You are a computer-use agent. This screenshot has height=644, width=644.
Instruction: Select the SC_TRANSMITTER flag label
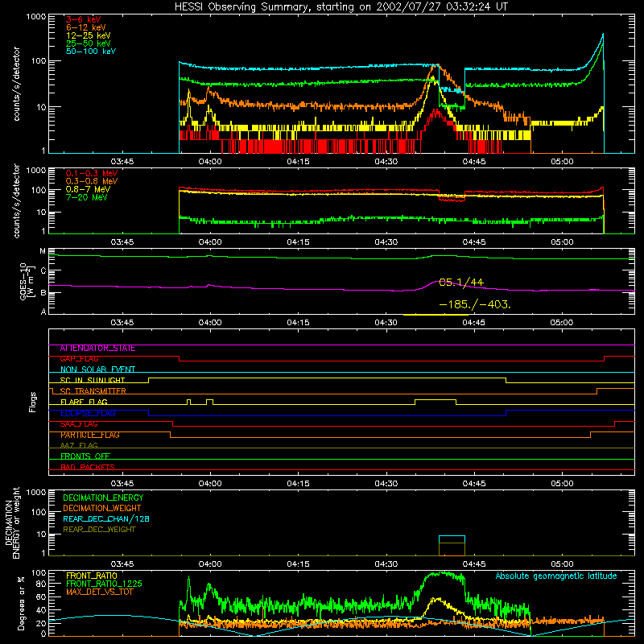click(93, 391)
